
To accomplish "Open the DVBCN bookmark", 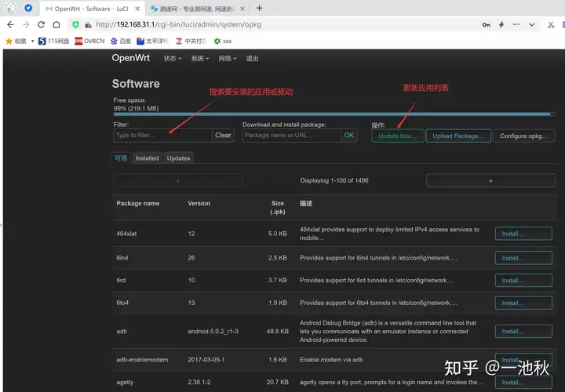I will click(89, 41).
